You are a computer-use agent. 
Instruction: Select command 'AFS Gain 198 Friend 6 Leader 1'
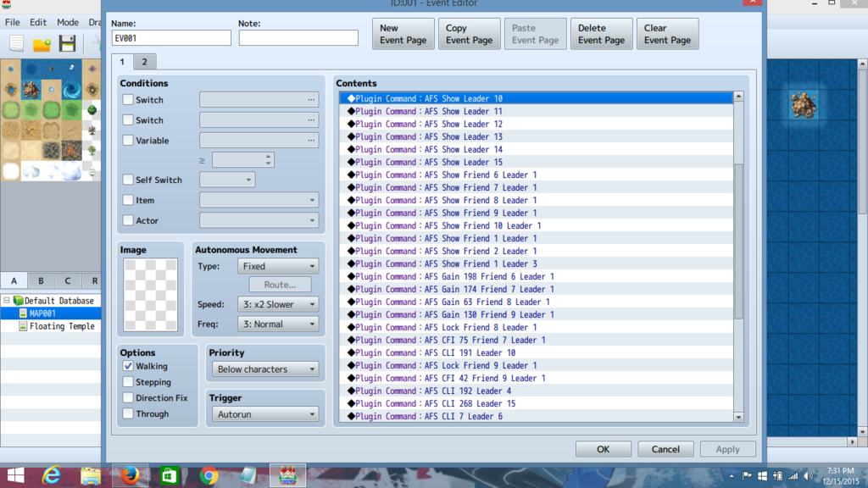[536, 276]
